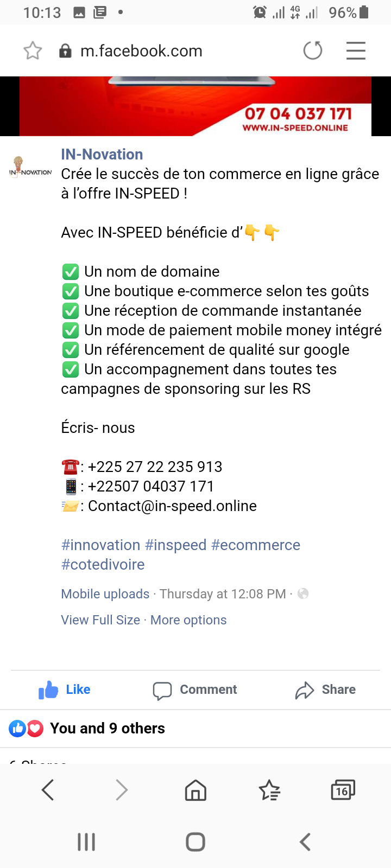Open the IN-Novation page name link

tap(102, 155)
